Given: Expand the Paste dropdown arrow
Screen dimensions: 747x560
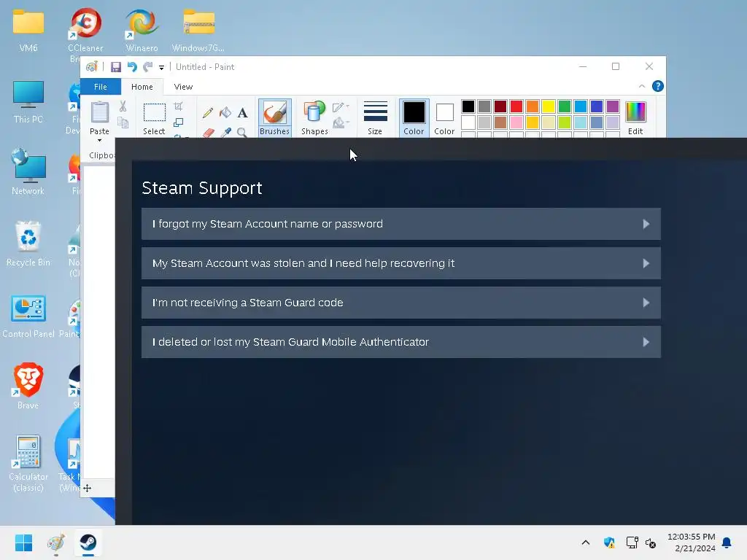Looking at the screenshot, I should [99, 140].
